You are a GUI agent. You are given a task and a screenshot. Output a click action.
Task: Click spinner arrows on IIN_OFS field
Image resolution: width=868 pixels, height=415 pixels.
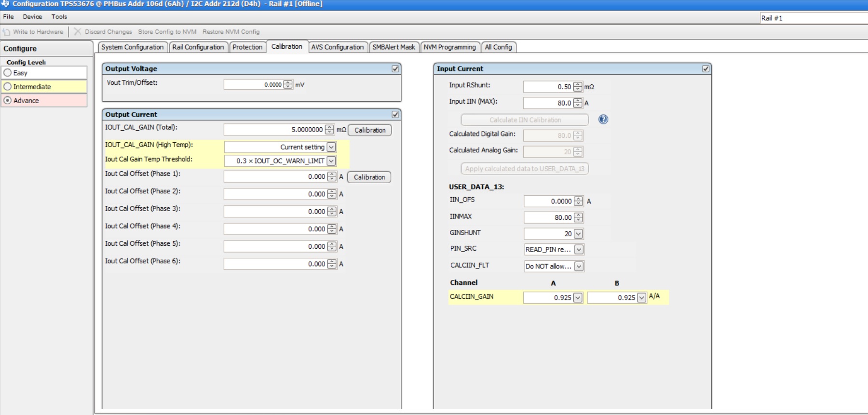click(x=578, y=201)
